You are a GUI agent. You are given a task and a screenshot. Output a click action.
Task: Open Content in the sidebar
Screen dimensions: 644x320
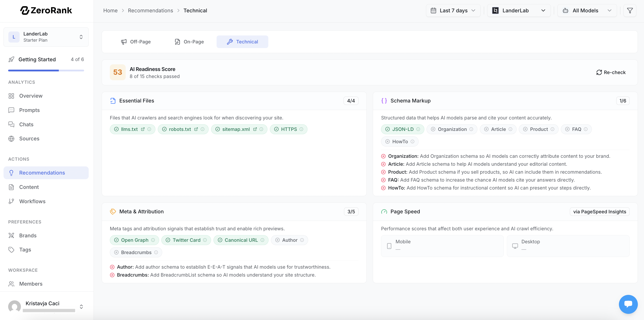[46, 187]
